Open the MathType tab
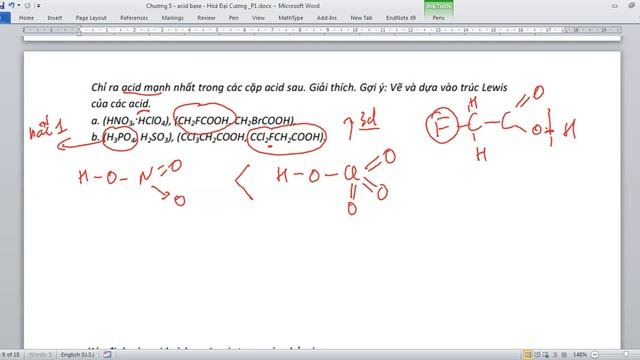Image resolution: width=640 pixels, height=360 pixels. (291, 18)
